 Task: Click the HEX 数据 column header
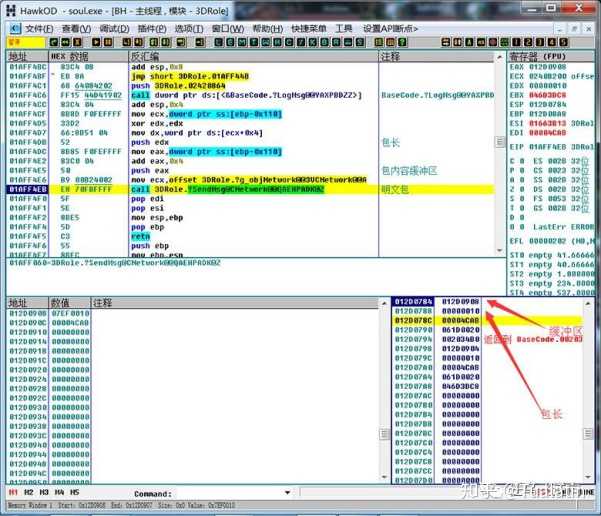click(89, 56)
